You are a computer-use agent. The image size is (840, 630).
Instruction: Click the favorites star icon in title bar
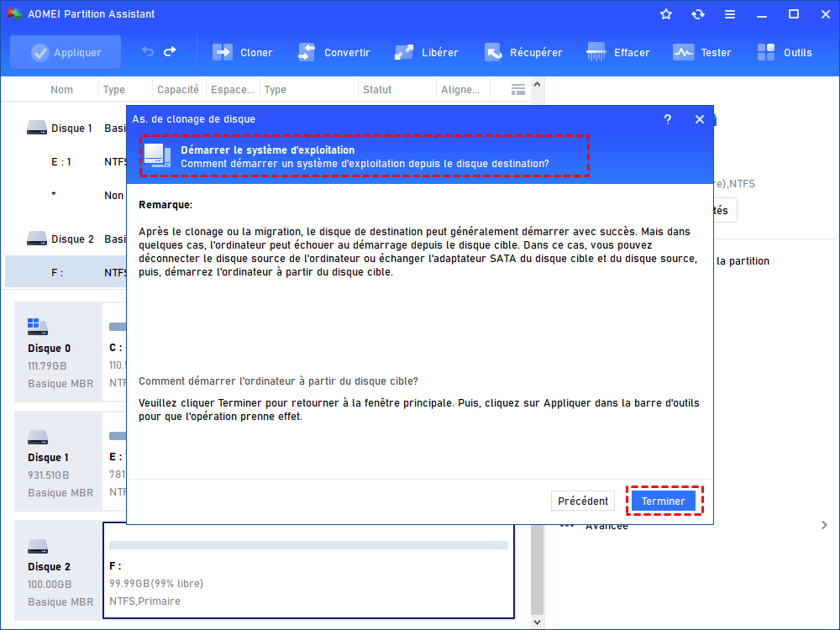click(666, 14)
